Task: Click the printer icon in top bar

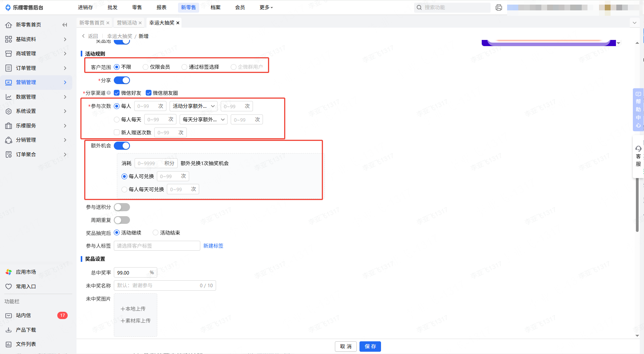Action: pyautogui.click(x=499, y=7)
